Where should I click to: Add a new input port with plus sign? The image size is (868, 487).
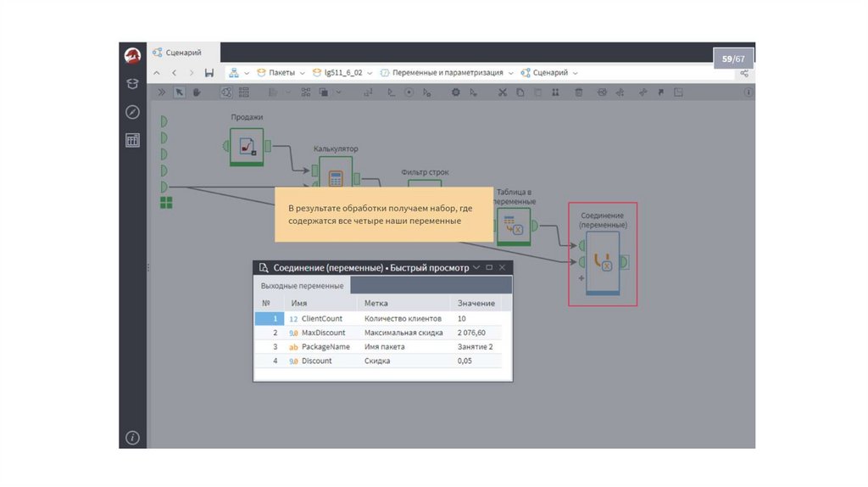click(581, 278)
